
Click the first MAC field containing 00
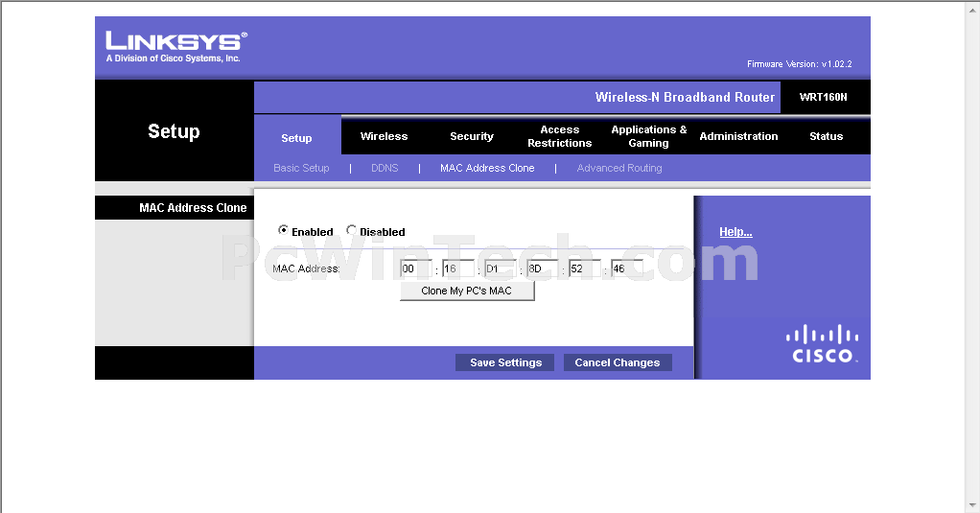pyautogui.click(x=416, y=268)
